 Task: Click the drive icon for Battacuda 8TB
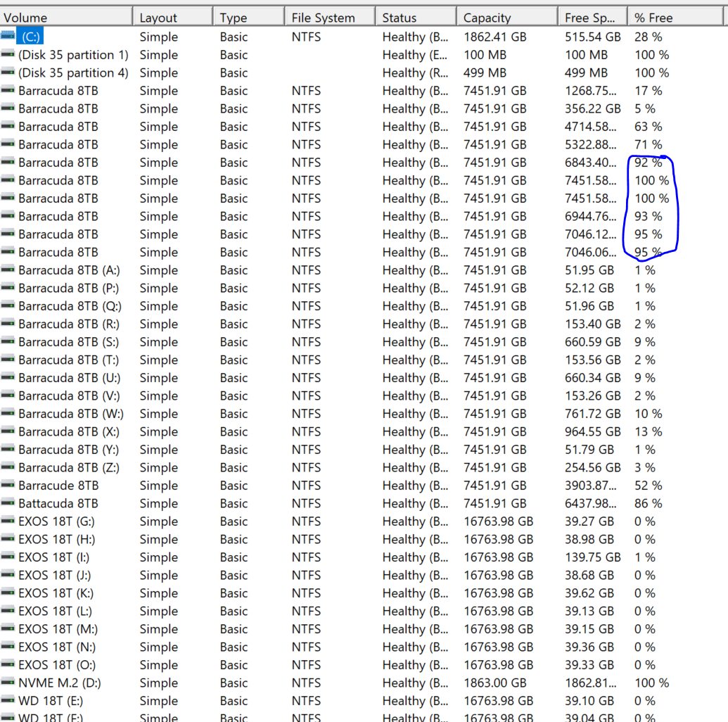tap(8, 503)
